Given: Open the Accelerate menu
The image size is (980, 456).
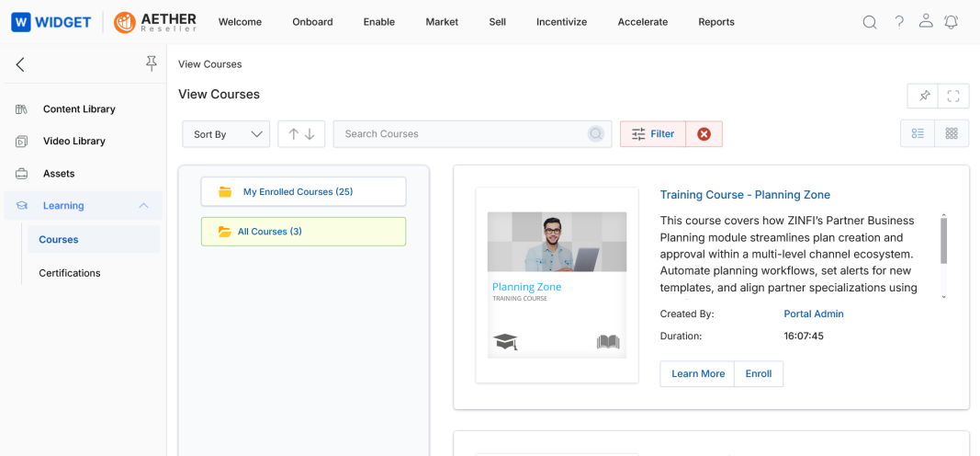Looking at the screenshot, I should point(643,22).
